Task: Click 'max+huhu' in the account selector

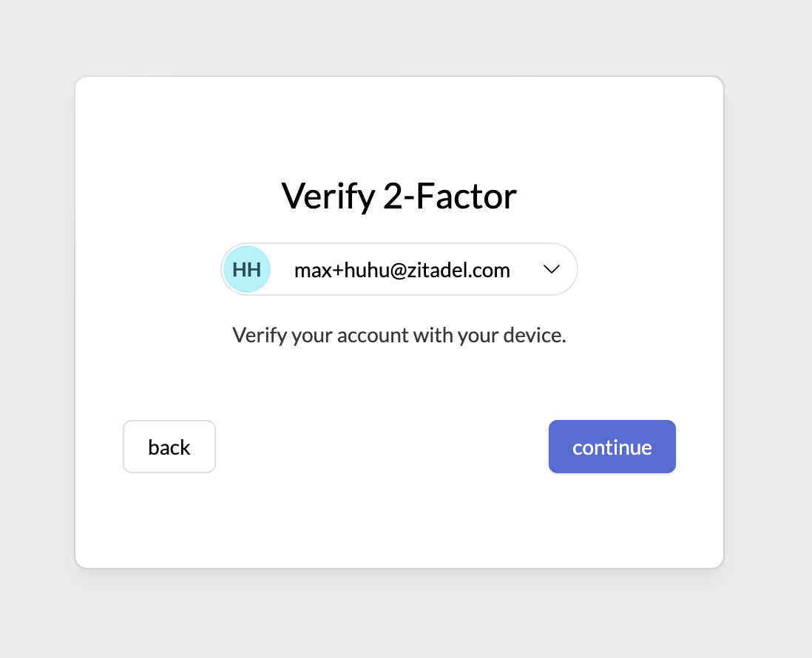Action: (336, 270)
